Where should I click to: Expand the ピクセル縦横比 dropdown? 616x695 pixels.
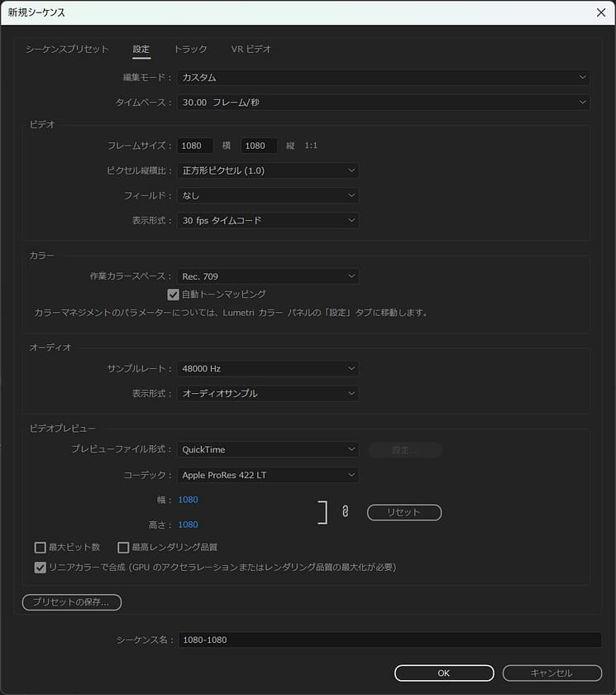tap(268, 170)
